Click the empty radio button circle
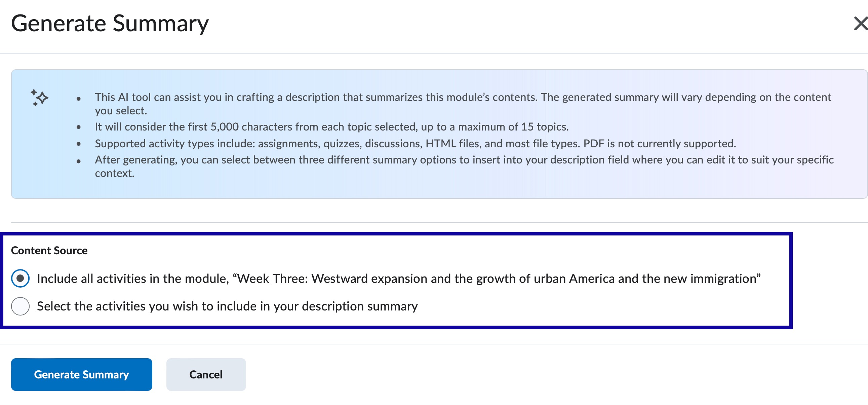The image size is (868, 405). point(20,306)
